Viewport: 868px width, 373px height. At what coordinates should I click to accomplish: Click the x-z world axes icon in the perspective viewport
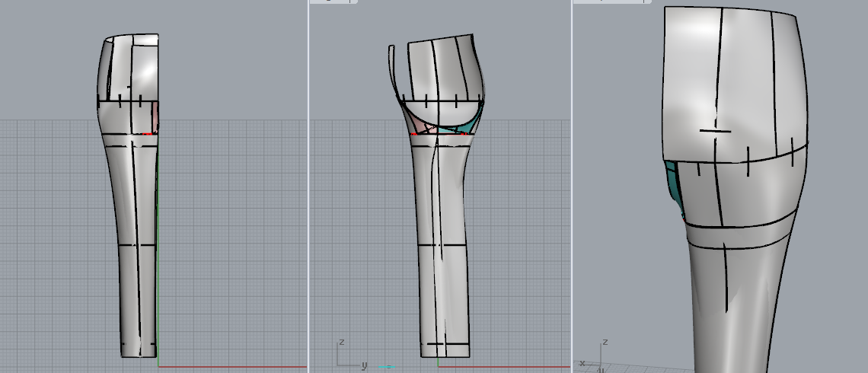click(x=592, y=354)
